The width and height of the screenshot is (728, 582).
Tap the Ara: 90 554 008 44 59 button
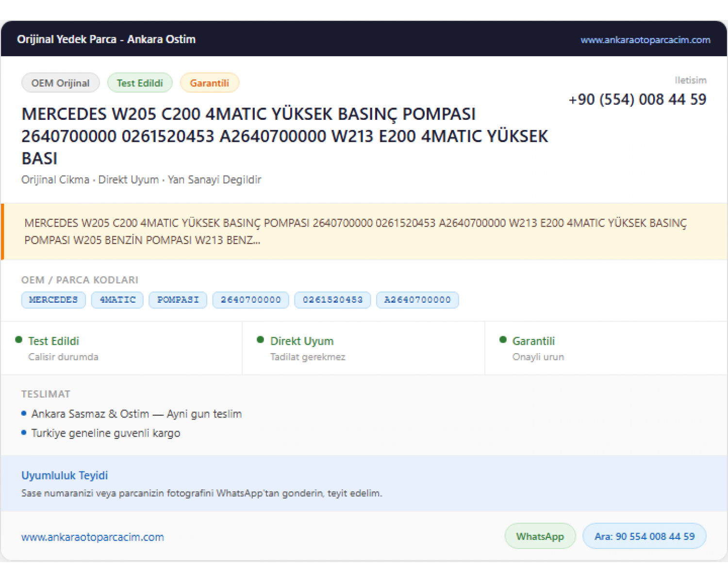pos(645,536)
